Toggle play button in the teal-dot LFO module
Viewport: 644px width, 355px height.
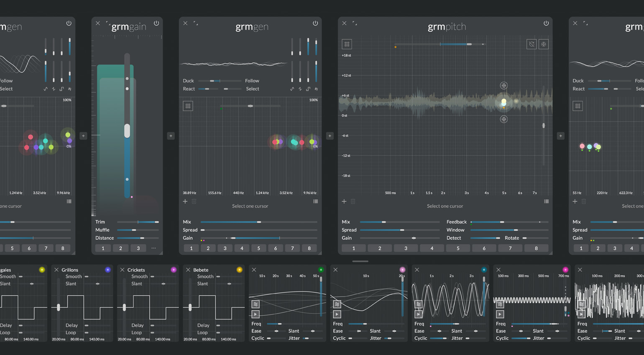(x=419, y=314)
